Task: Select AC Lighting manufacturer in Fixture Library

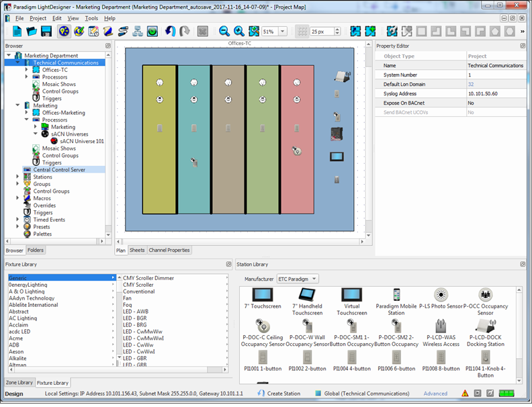Action: [x=23, y=318]
